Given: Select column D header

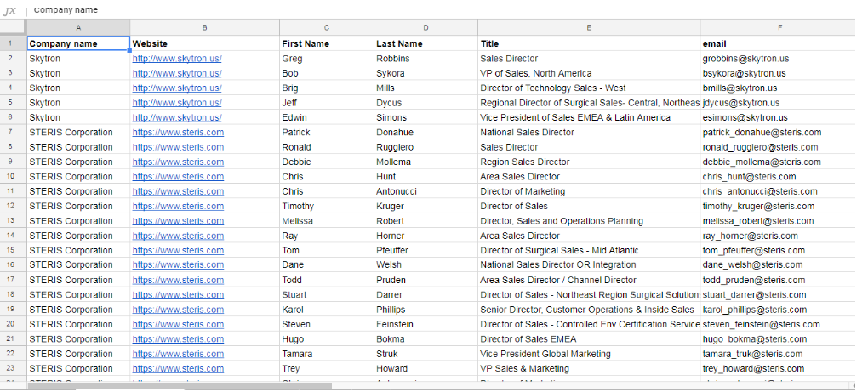Looking at the screenshot, I should point(425,28).
